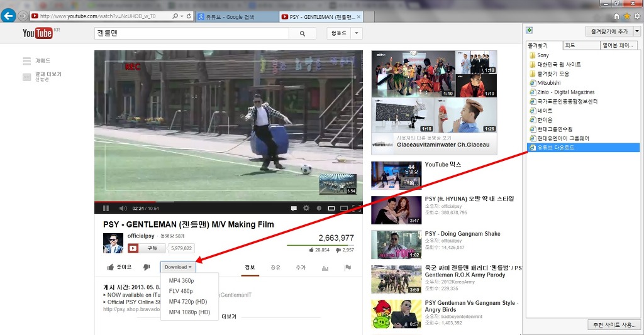Switch to the 유튜브 - Google 검색 browser tab
The image size is (644, 335).
coord(237,17)
